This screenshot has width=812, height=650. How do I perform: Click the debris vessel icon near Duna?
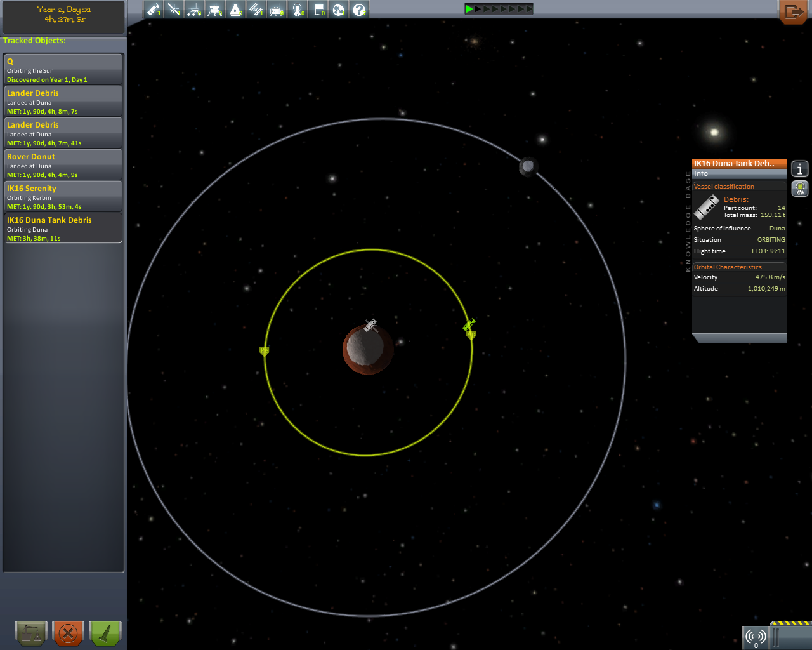[371, 326]
